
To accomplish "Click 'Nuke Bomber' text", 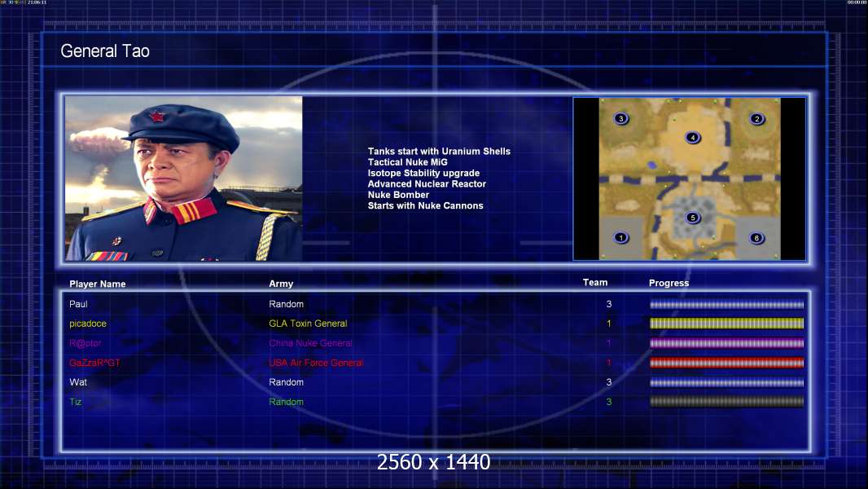I will (x=398, y=195).
